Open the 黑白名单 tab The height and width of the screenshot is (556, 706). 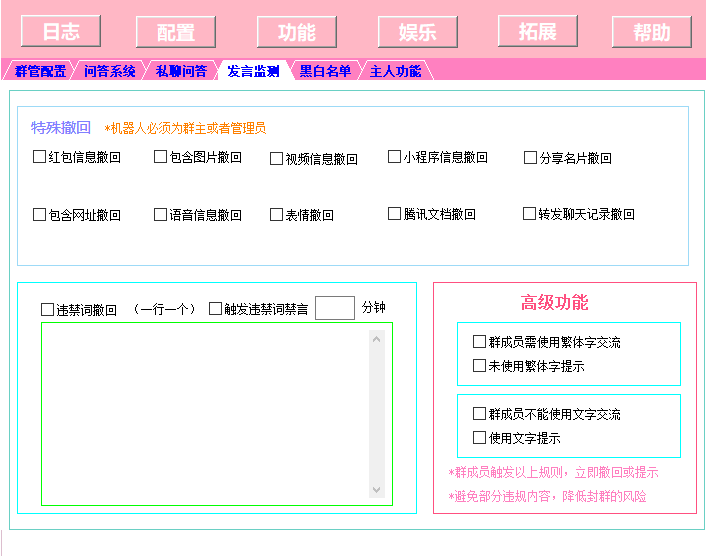[x=325, y=71]
